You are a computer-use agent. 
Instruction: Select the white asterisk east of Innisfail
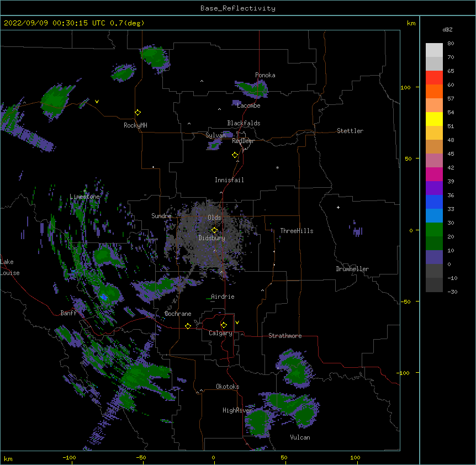click(x=277, y=167)
